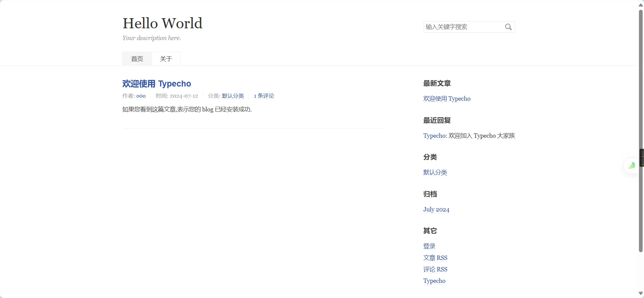Click the scrollbar down arrow
The width and height of the screenshot is (644, 298).
[x=641, y=294]
